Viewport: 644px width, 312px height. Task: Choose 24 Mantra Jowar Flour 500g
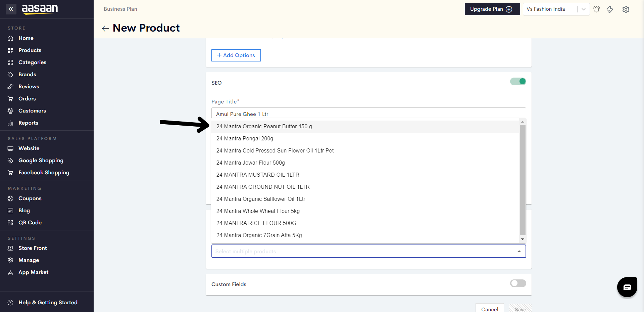click(365, 163)
